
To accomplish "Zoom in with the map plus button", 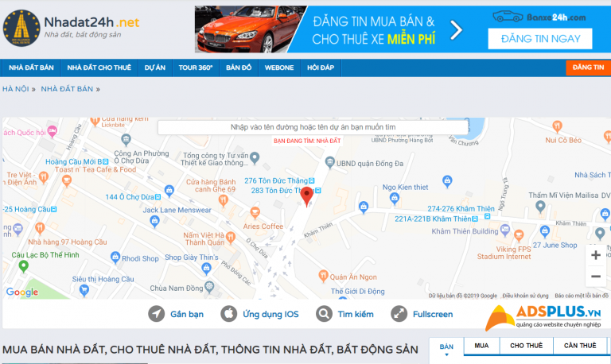I will 595,255.
